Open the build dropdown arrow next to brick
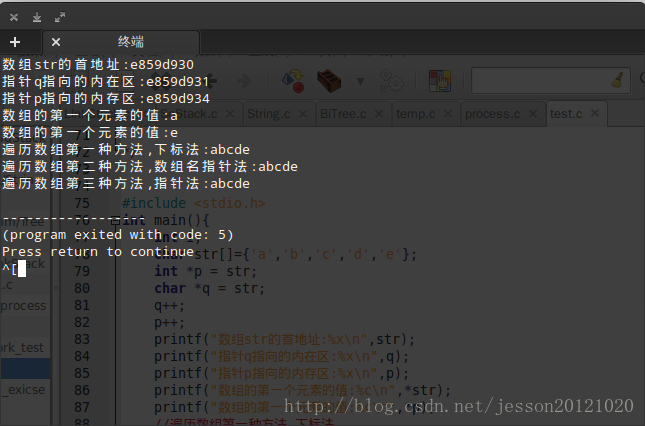 360,81
